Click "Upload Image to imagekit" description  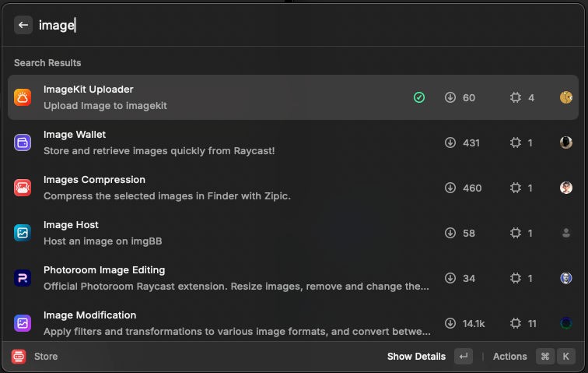point(105,106)
